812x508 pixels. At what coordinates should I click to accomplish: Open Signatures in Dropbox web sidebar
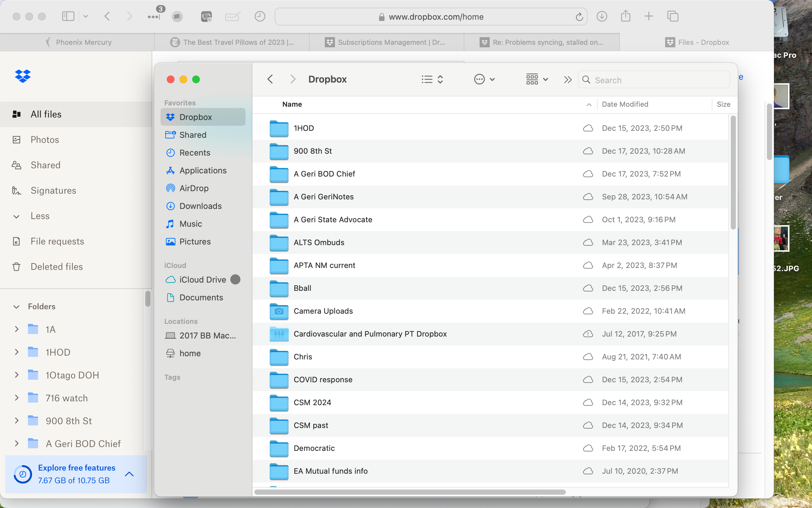[x=76, y=190]
